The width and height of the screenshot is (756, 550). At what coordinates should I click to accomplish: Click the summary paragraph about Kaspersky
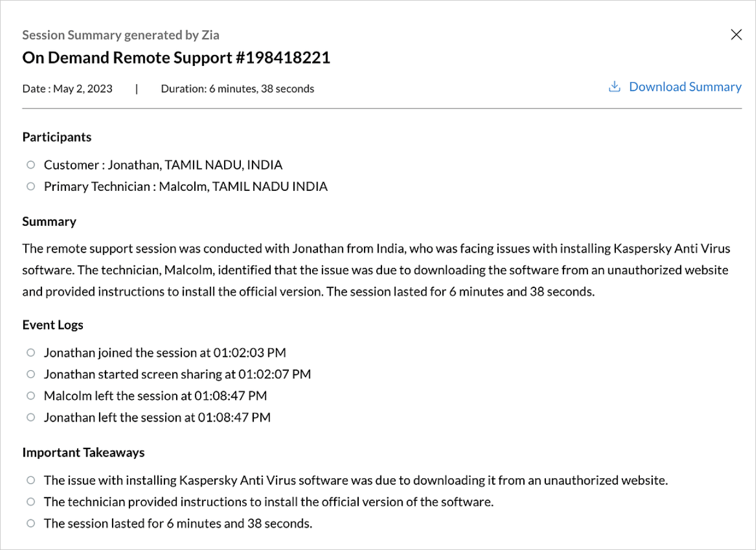pyautogui.click(x=376, y=270)
